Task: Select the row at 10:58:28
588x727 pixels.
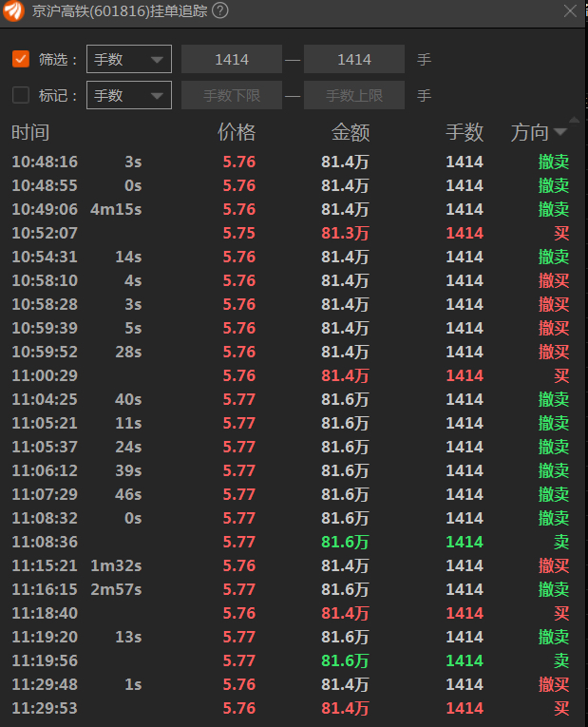Action: coord(291,304)
